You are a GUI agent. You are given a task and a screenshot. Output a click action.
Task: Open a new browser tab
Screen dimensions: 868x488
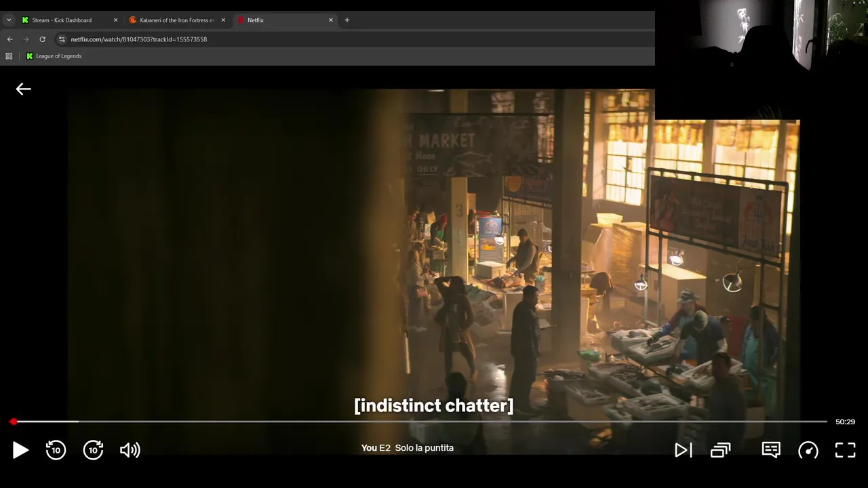click(x=347, y=20)
